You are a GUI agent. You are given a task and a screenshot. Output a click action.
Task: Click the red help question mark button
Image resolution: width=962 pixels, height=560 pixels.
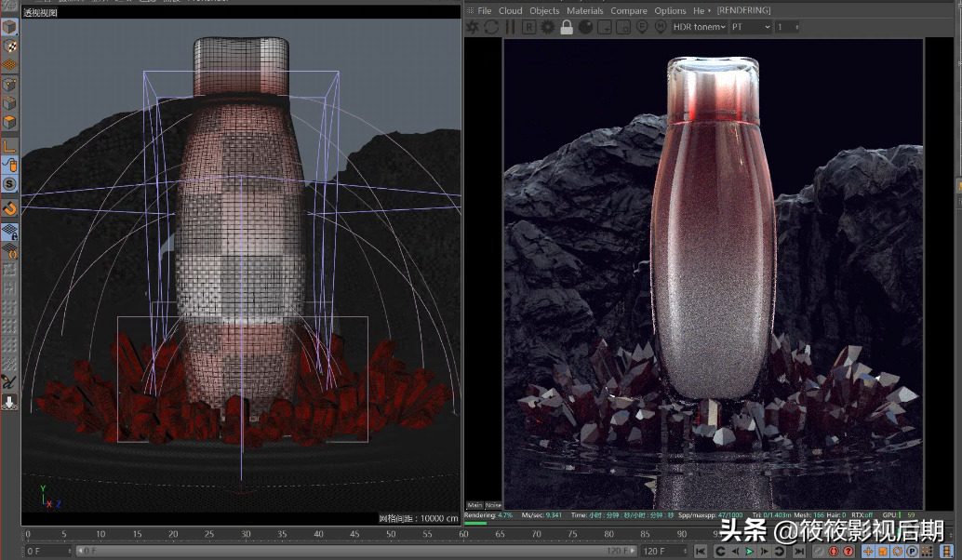(x=848, y=550)
